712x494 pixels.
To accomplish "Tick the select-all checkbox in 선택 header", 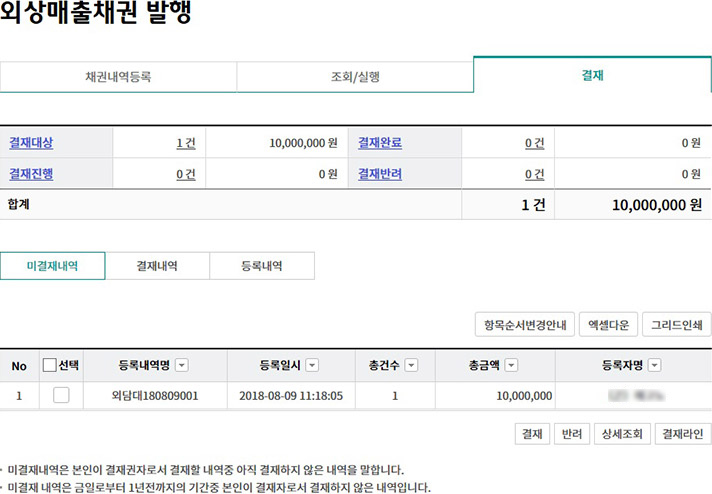I will [50, 366].
